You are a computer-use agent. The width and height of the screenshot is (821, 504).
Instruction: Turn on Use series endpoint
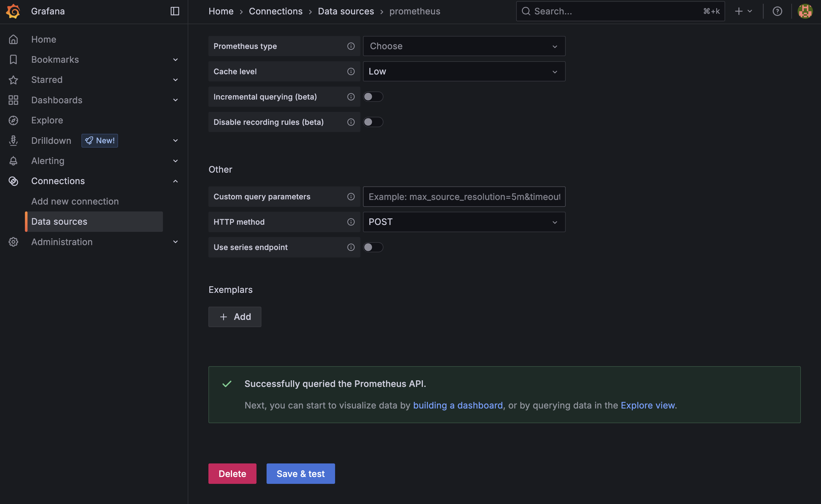point(373,247)
